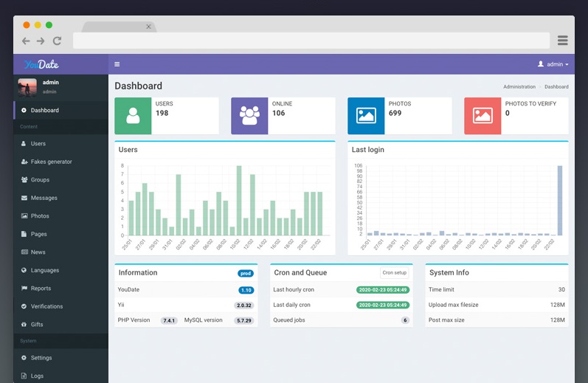588x383 pixels.
Task: Click the Photos sidebar icon
Action: click(x=24, y=216)
